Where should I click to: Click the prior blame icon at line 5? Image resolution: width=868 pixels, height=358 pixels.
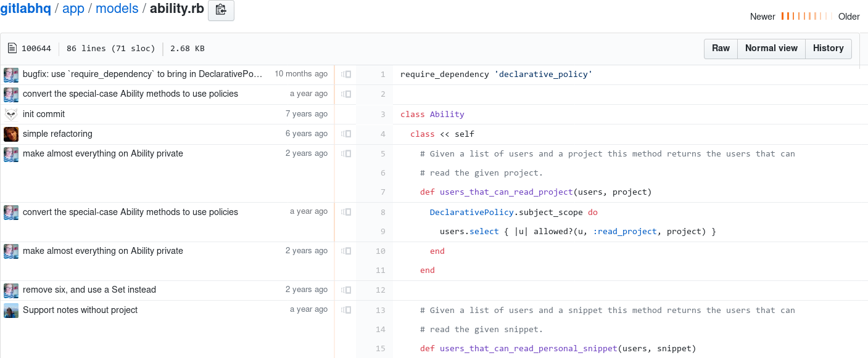[x=346, y=153]
